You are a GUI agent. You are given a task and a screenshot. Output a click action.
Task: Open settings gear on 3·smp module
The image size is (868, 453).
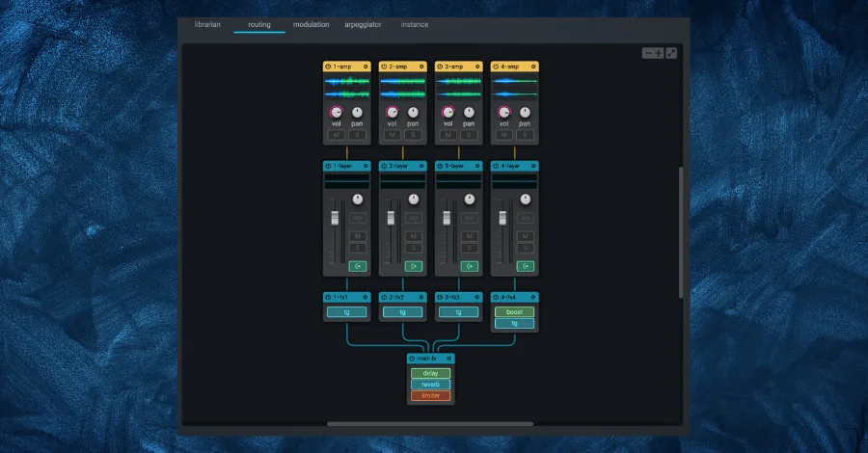tap(477, 67)
